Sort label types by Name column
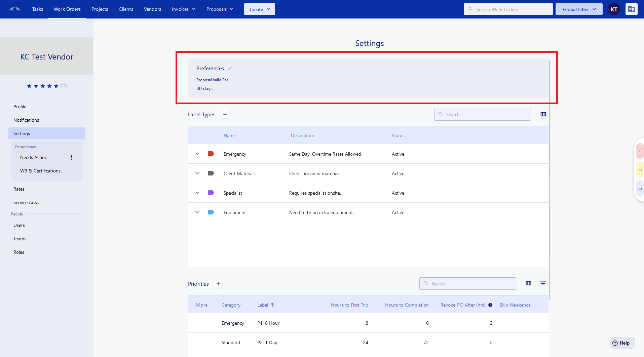Screen dimensions: 644x357 point(230,135)
